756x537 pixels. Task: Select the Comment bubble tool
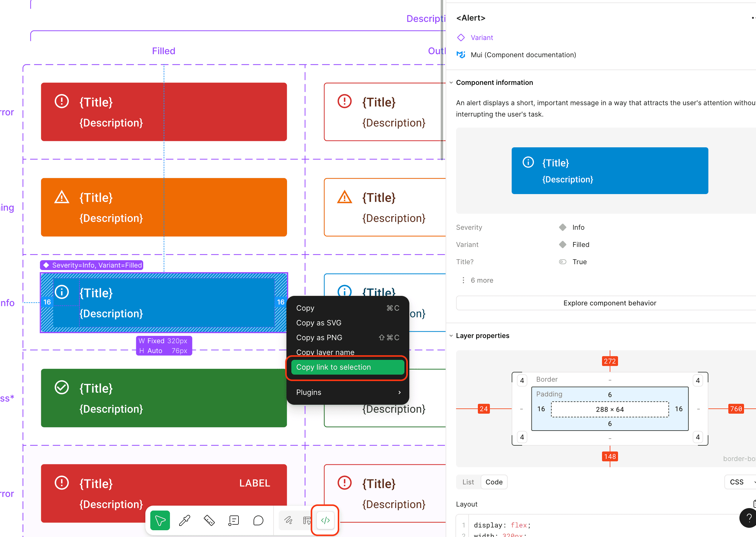(x=258, y=520)
